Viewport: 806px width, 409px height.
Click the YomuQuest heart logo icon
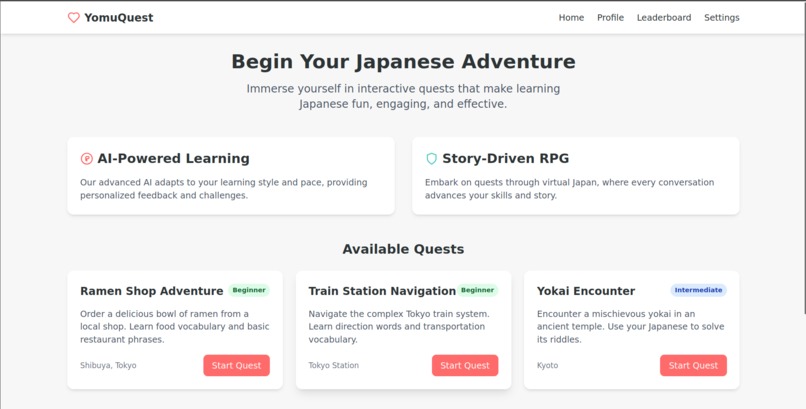74,17
